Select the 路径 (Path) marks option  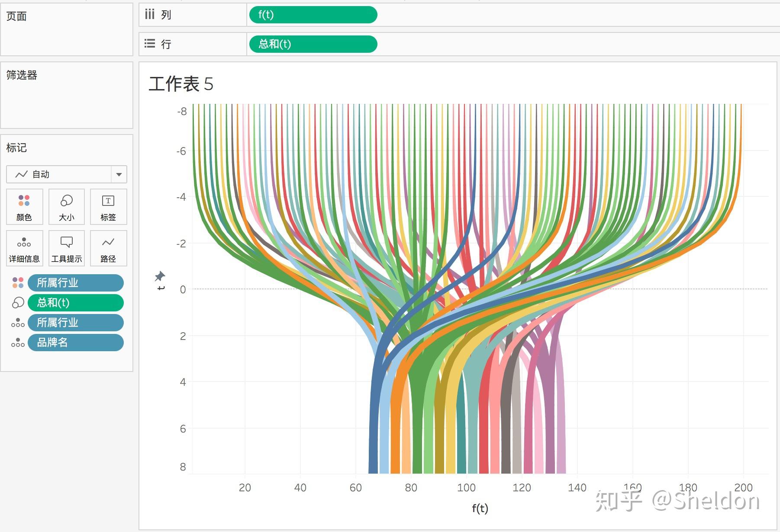pos(108,248)
